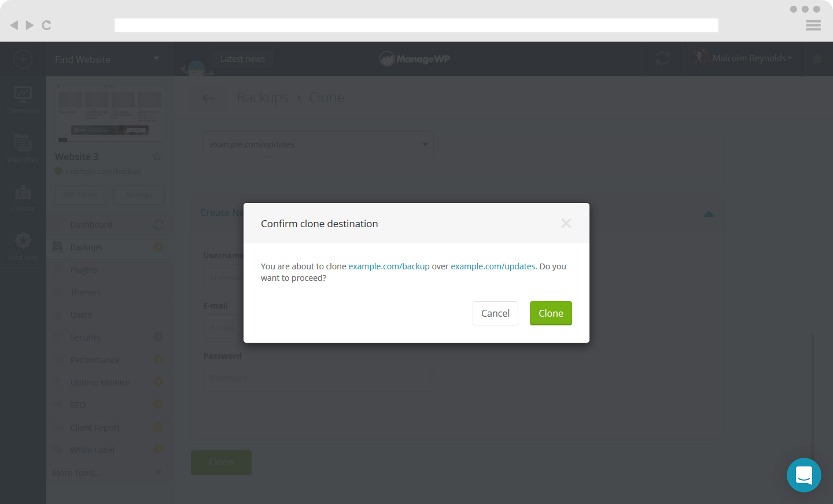
Task: Click the sync refresh icon in header
Action: point(663,58)
